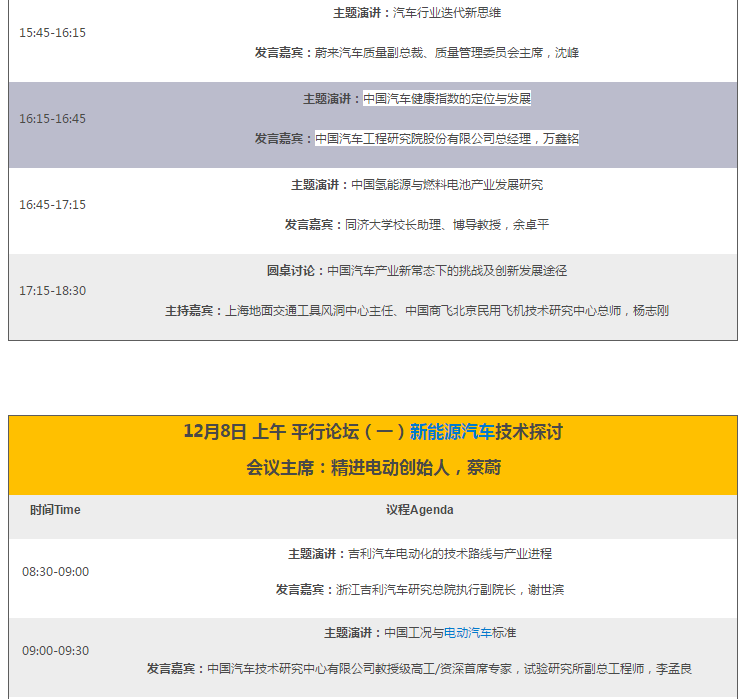
Task: Click the speaker line for 余卓平
Action: coord(416,224)
